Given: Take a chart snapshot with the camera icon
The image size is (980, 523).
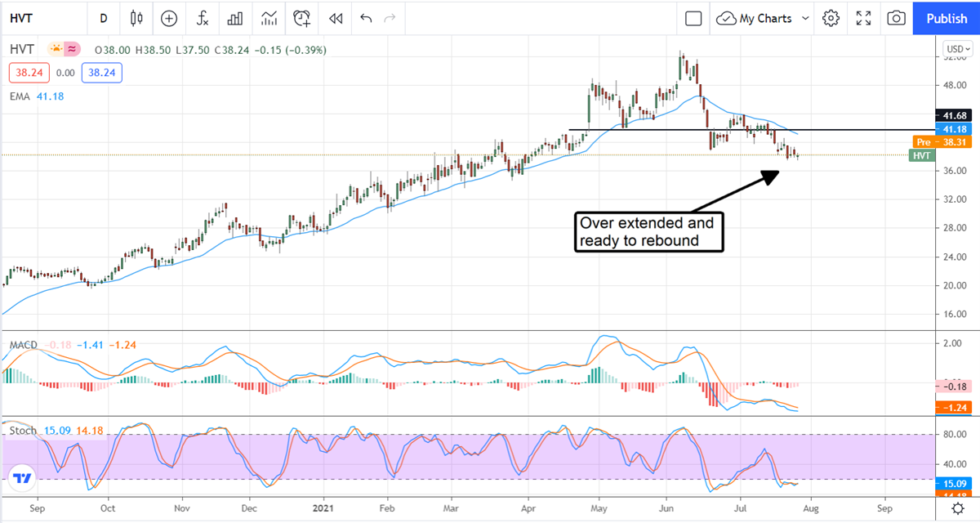Looking at the screenshot, I should tap(896, 18).
